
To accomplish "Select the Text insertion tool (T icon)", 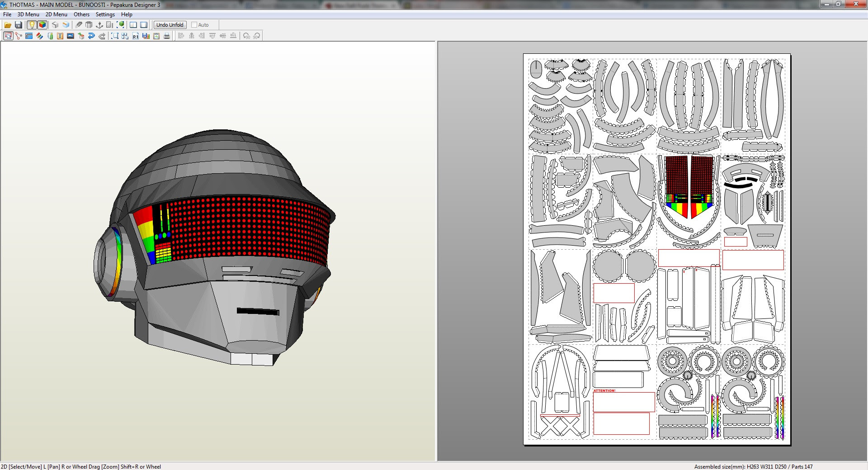I will [60, 36].
